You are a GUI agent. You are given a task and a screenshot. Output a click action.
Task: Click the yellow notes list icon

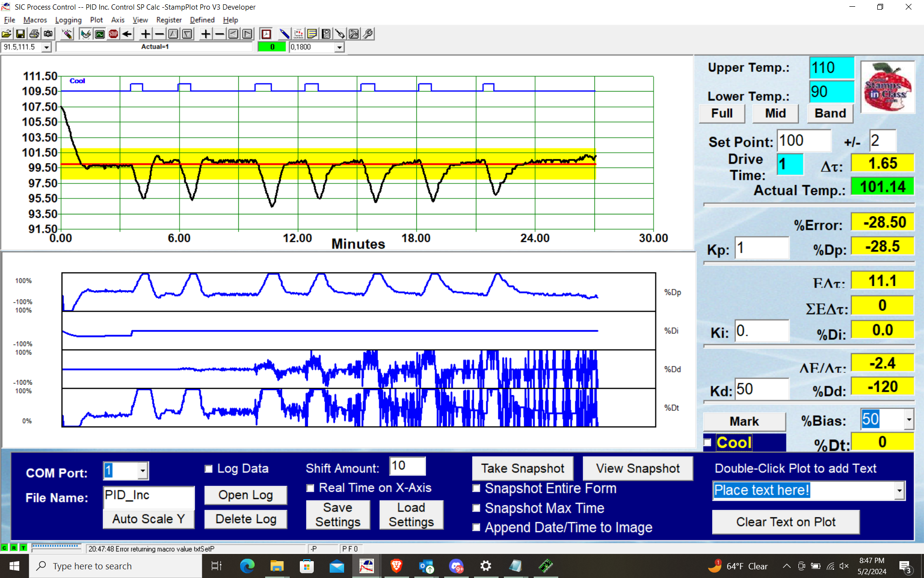pos(312,34)
